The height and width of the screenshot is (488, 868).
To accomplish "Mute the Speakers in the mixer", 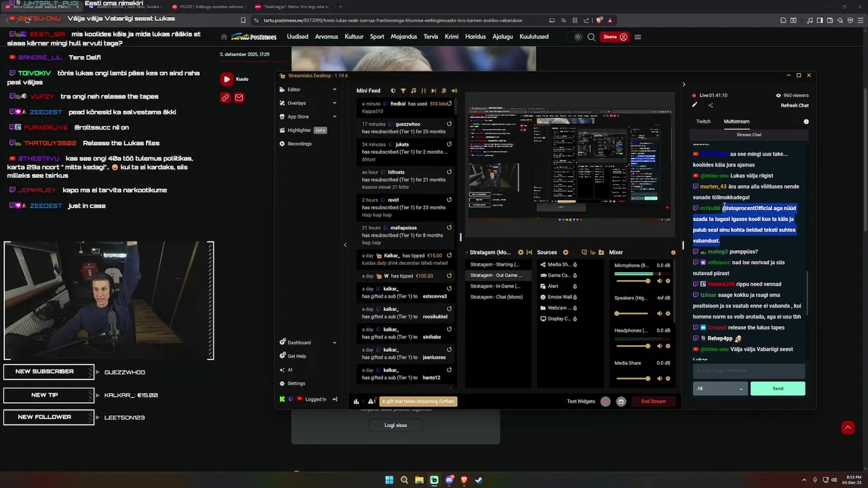I will point(659,313).
